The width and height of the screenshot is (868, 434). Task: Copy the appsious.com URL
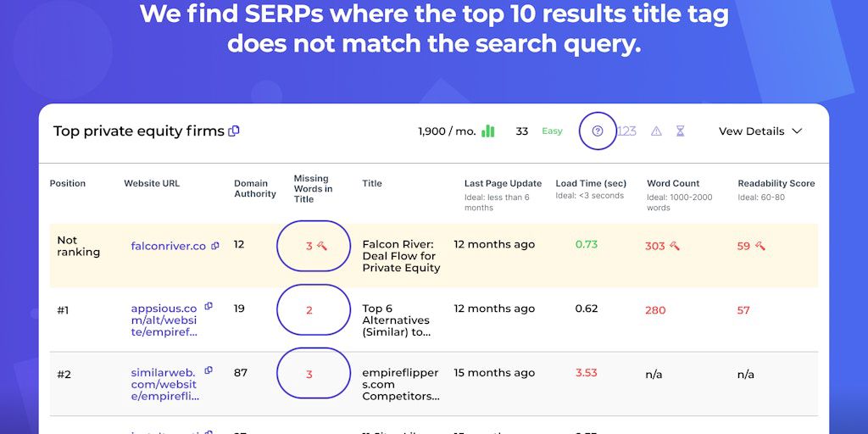click(x=209, y=306)
